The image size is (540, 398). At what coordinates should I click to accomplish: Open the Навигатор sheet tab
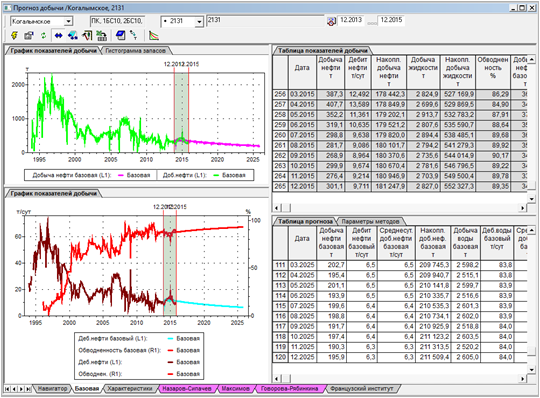(x=52, y=388)
